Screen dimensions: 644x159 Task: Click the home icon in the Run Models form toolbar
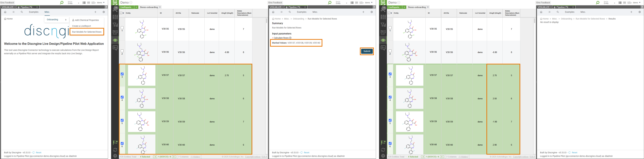(x=273, y=12)
